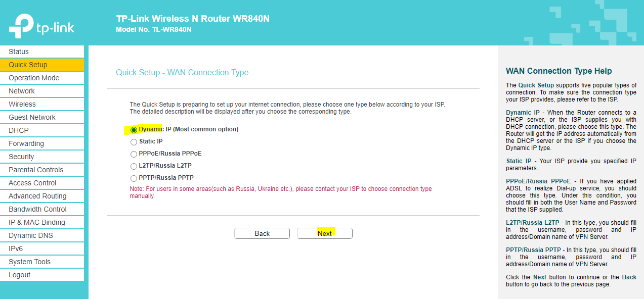Open Access Control page
The image size is (644, 299).
[42, 183]
